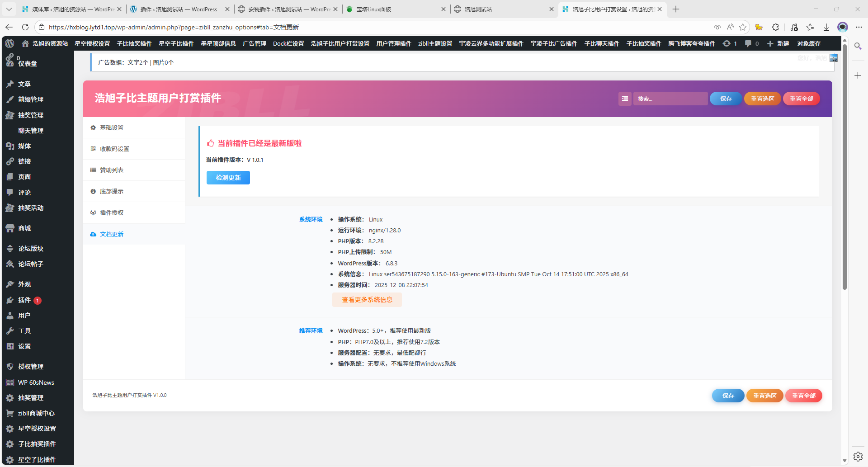This screenshot has width=868, height=467.
Task: Focus the 搜索 field in plugin header
Action: point(670,99)
